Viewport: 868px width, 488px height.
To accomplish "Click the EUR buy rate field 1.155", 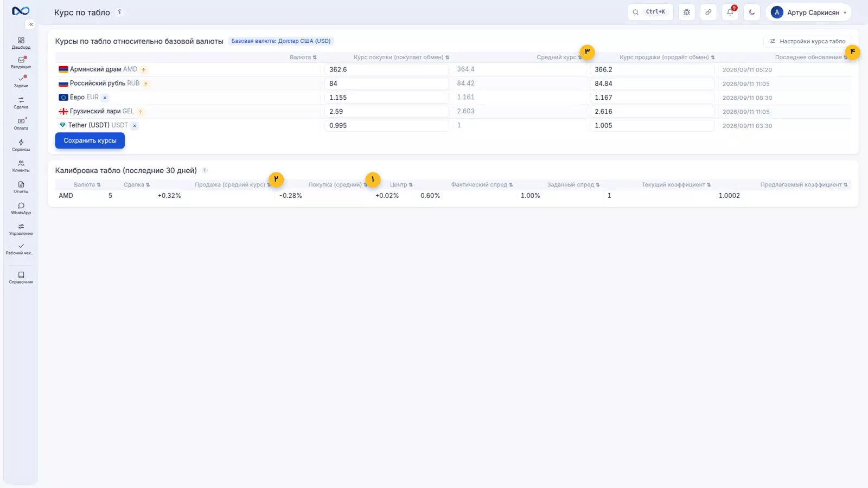I will coord(386,98).
